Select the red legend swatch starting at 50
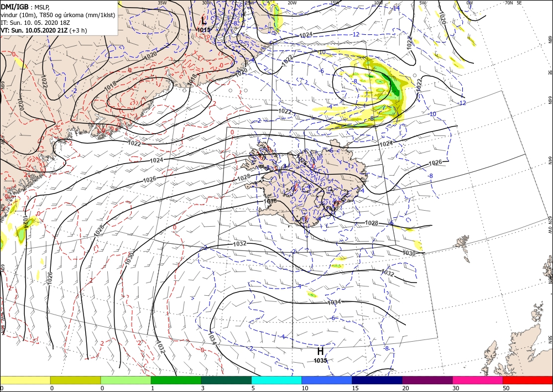 click(528, 380)
